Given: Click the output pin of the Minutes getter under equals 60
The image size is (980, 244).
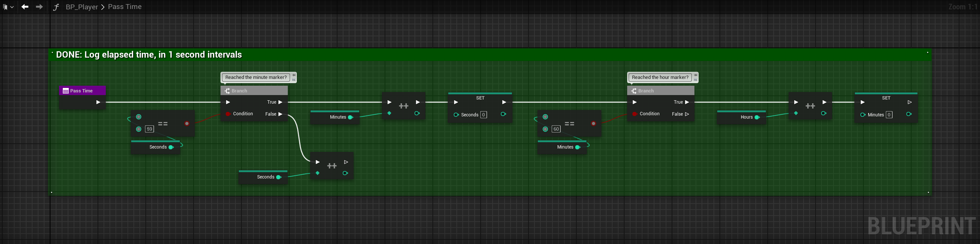Looking at the screenshot, I should (x=578, y=147).
